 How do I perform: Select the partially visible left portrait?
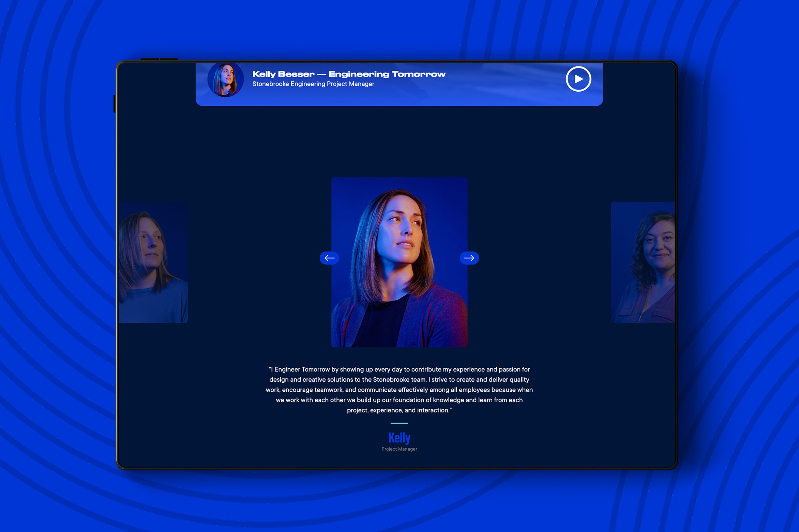tap(153, 262)
